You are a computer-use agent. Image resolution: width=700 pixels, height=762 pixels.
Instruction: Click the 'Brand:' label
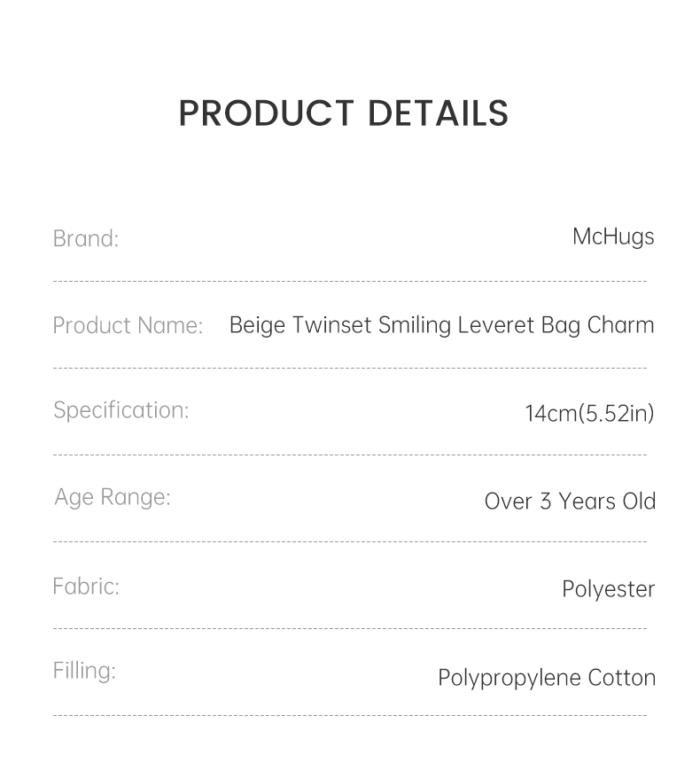(86, 238)
